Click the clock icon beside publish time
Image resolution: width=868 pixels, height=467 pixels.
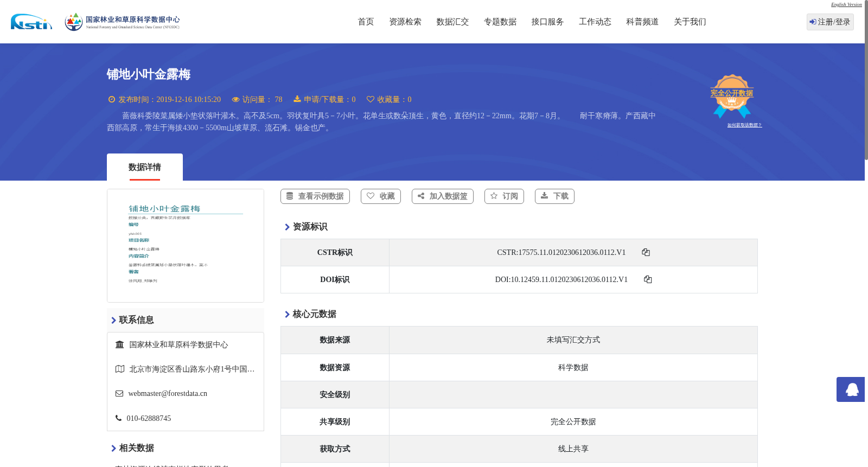112,99
